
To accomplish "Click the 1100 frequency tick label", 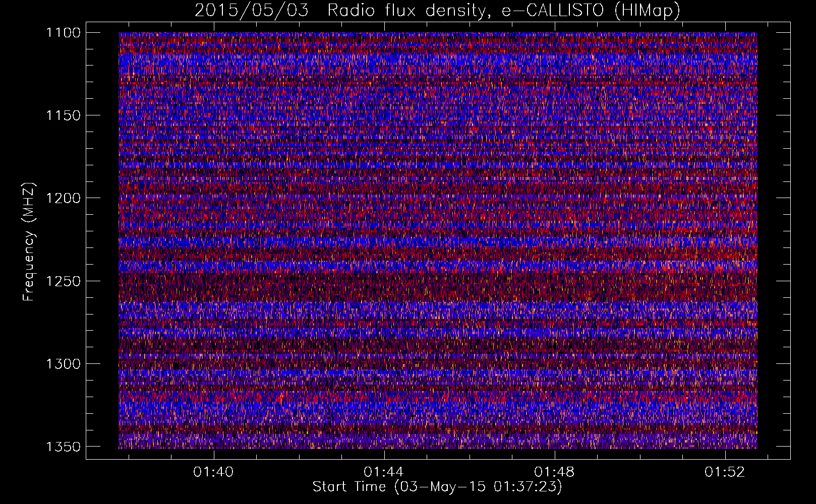I will pyautogui.click(x=63, y=33).
